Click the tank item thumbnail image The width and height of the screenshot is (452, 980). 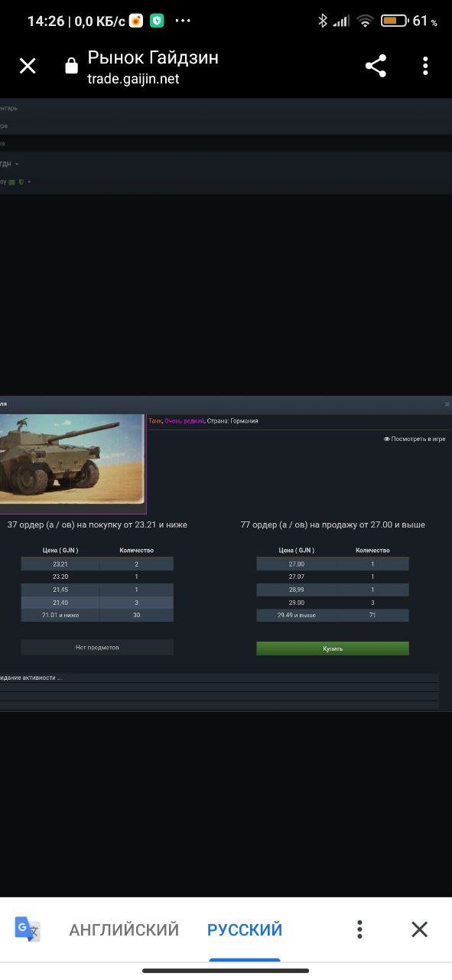coord(73,463)
